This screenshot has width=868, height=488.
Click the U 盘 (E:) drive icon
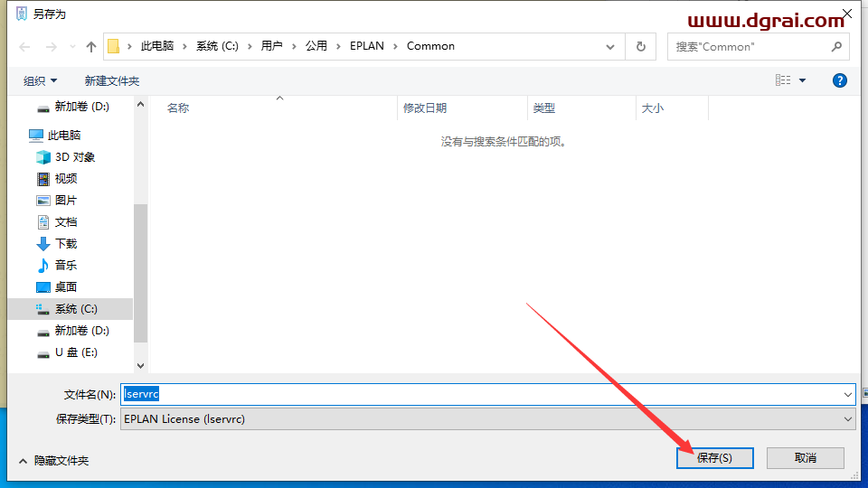point(43,354)
